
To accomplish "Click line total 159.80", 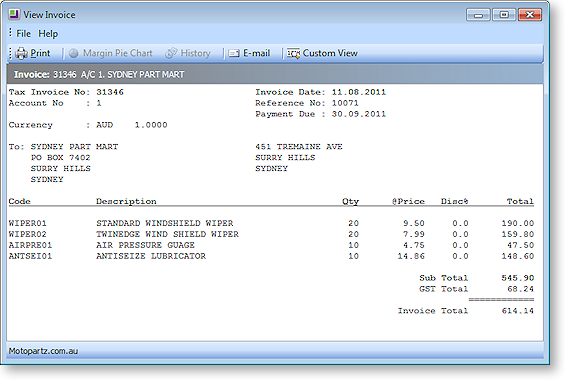I will pyautogui.click(x=517, y=234).
